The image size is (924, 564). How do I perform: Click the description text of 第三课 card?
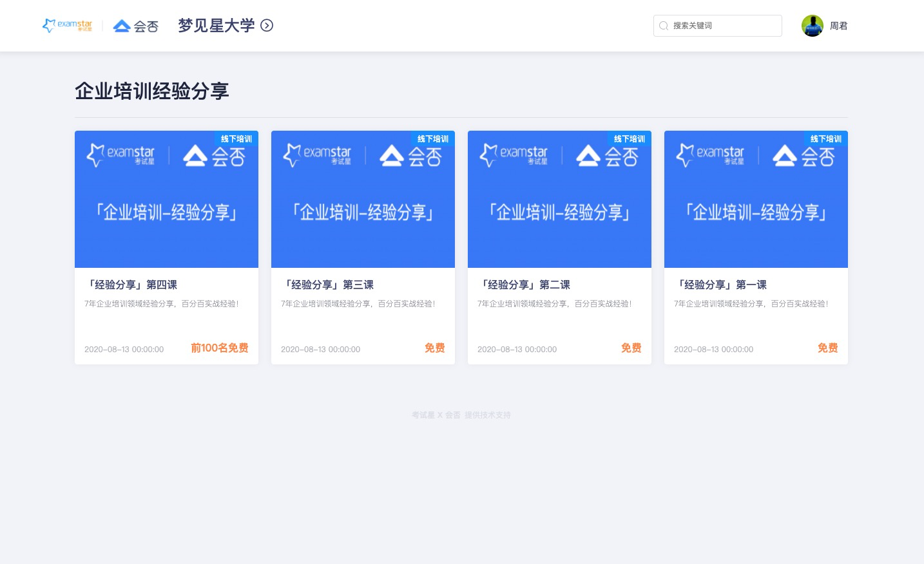pyautogui.click(x=358, y=304)
